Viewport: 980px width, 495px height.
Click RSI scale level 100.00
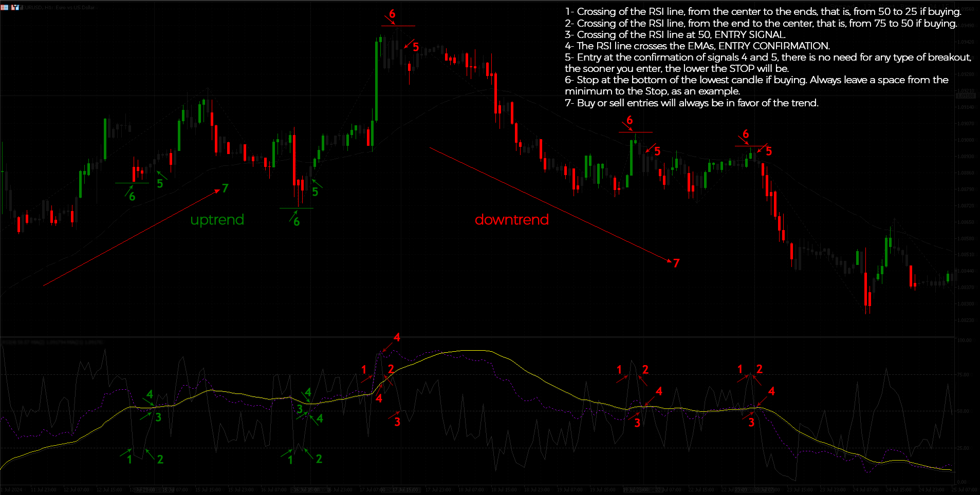coord(965,340)
